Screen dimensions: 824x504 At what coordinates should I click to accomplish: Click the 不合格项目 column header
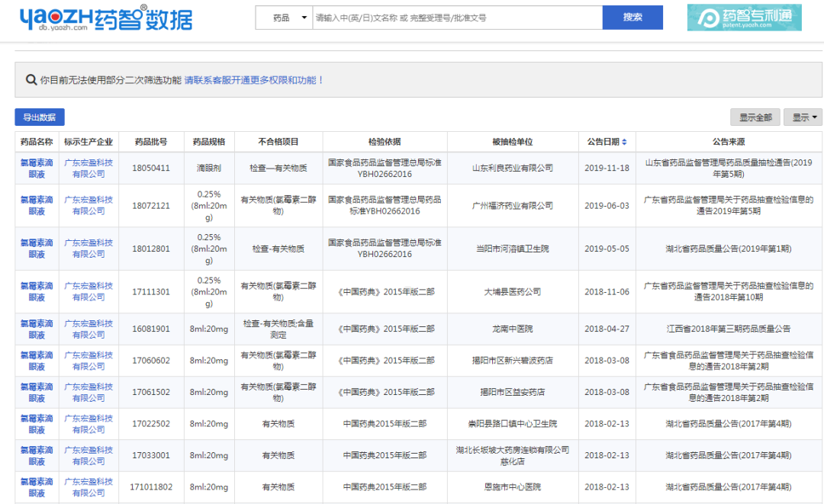(278, 142)
